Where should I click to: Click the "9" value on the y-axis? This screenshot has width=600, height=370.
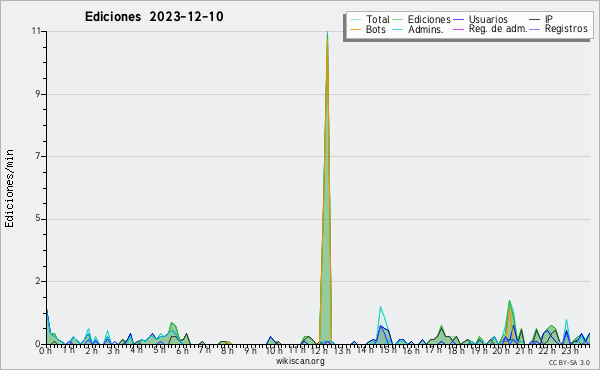pos(38,94)
